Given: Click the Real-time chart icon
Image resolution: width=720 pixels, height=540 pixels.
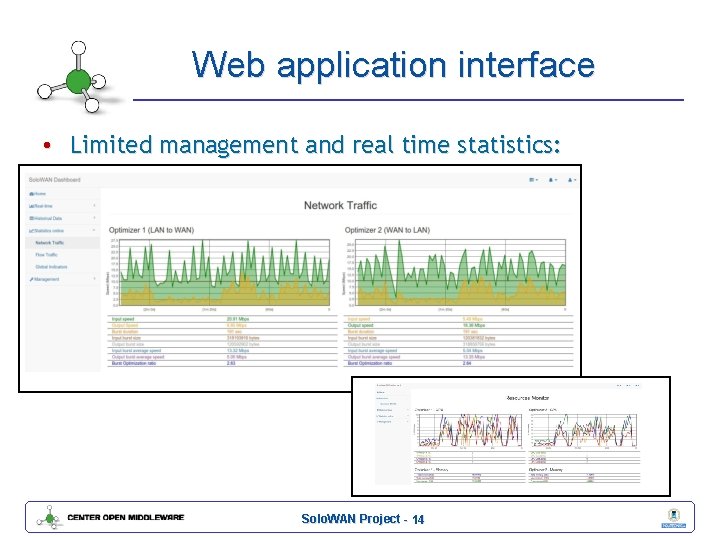Looking at the screenshot, I should (x=31, y=206).
